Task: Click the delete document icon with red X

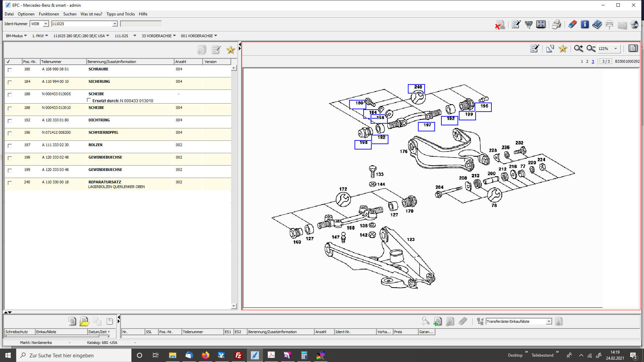Action: pos(500,25)
